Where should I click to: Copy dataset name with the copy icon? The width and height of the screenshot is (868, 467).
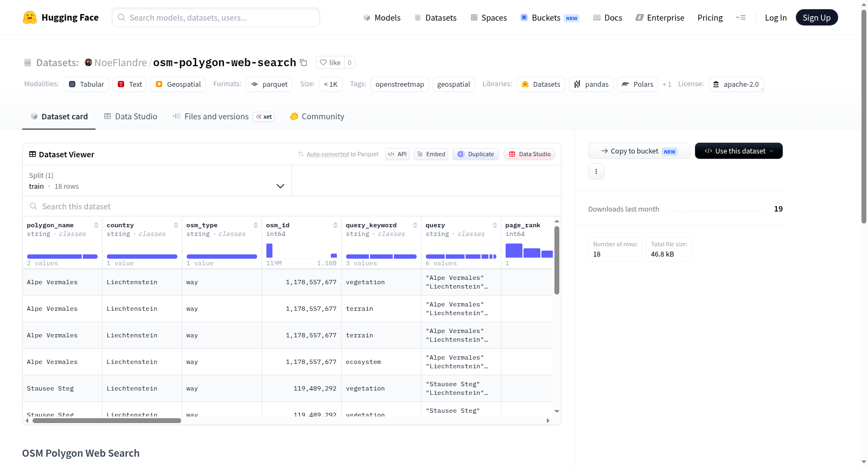304,63
